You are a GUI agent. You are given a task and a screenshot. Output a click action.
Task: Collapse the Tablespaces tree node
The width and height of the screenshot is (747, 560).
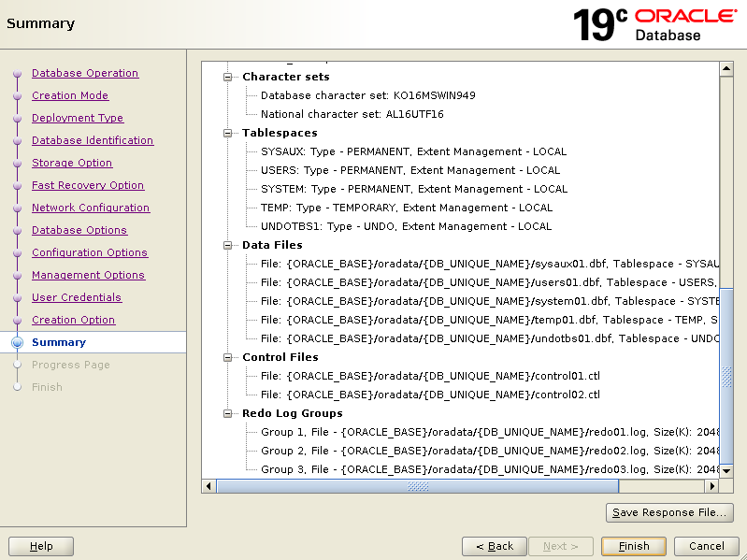click(x=228, y=133)
